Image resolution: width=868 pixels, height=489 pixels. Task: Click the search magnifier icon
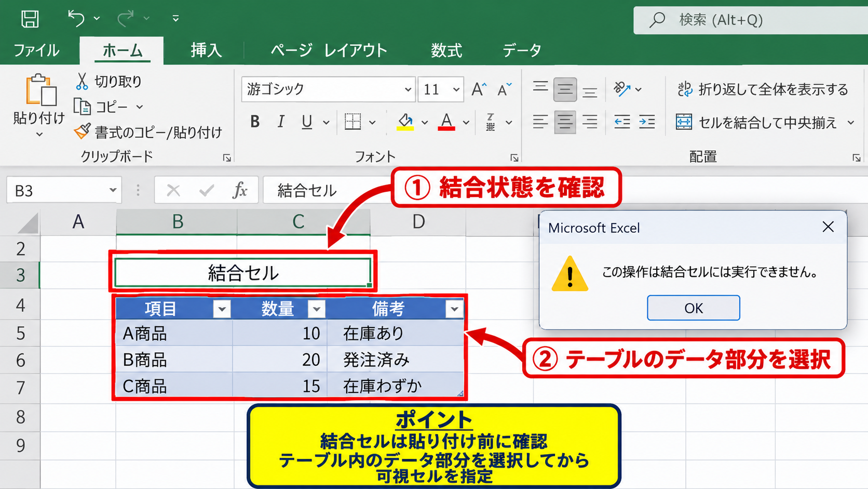pyautogui.click(x=657, y=20)
